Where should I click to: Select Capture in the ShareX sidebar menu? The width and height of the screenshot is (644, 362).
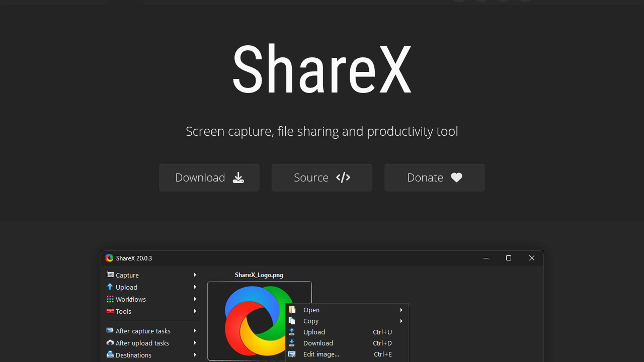pyautogui.click(x=152, y=275)
